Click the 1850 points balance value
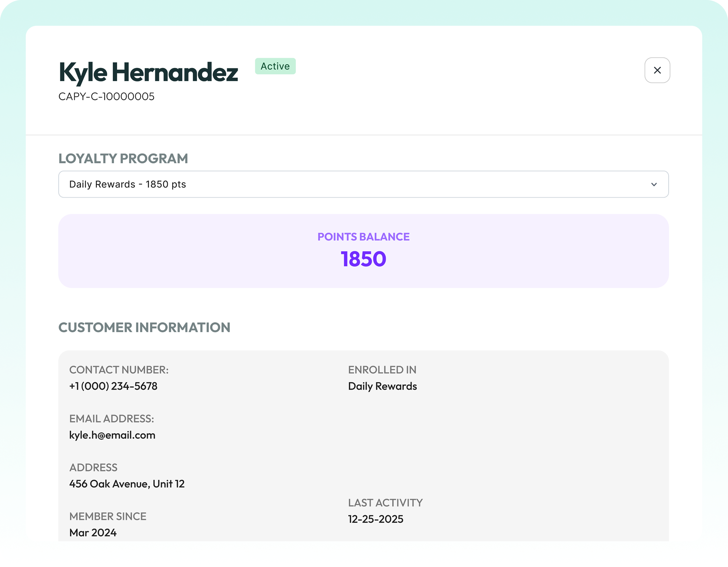This screenshot has height=567, width=728. tap(363, 259)
